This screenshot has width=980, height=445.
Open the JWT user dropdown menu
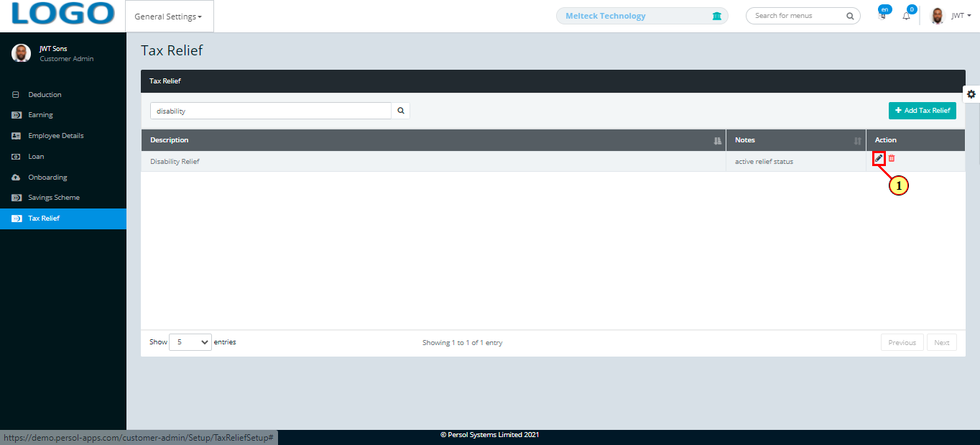point(961,16)
